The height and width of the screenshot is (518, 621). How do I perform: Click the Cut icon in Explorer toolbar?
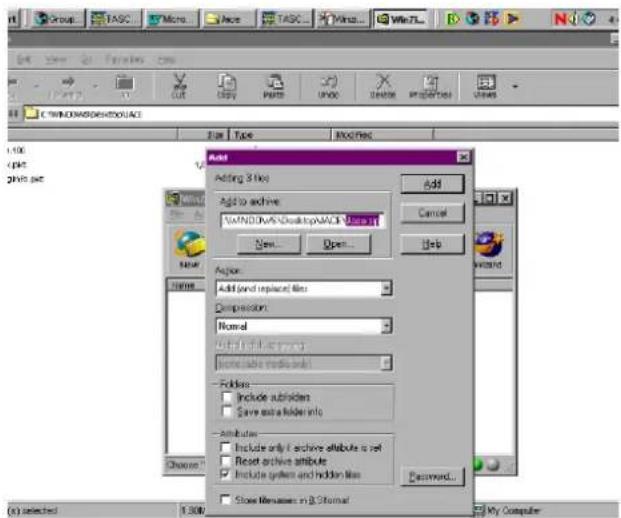coord(179,86)
